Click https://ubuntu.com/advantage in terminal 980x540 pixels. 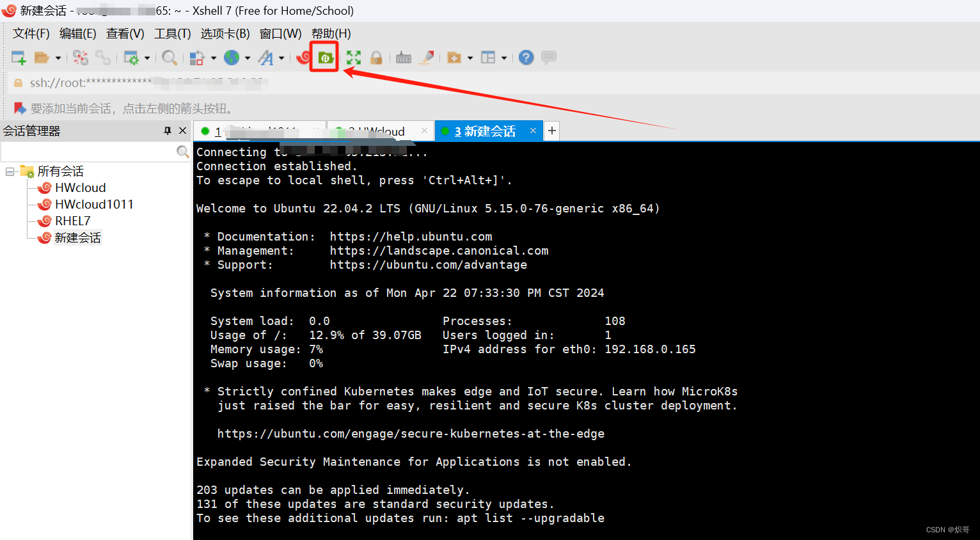[x=429, y=265]
